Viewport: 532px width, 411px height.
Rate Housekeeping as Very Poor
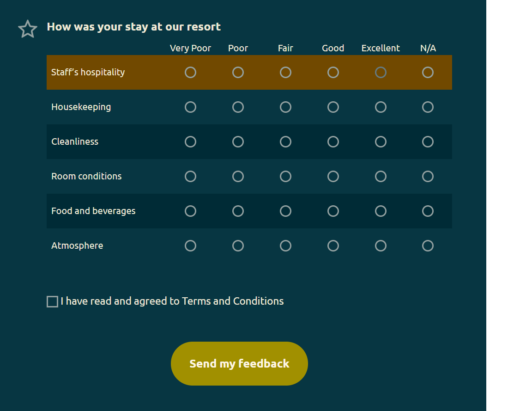tap(190, 107)
